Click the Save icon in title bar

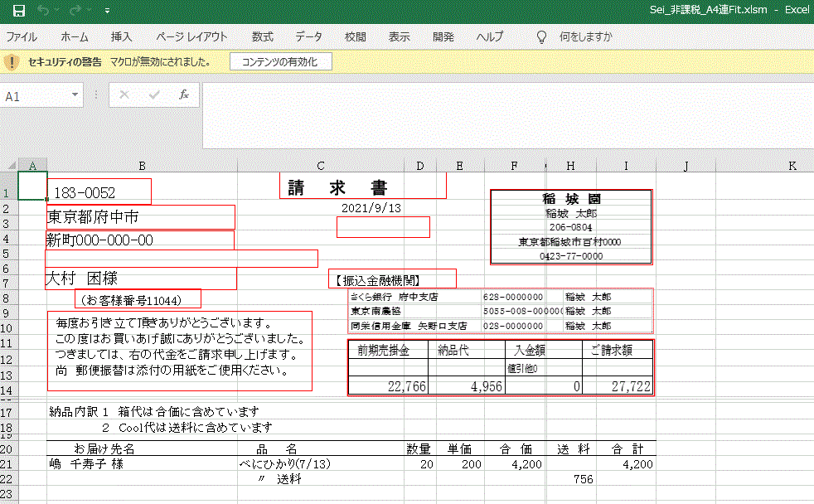[x=19, y=11]
